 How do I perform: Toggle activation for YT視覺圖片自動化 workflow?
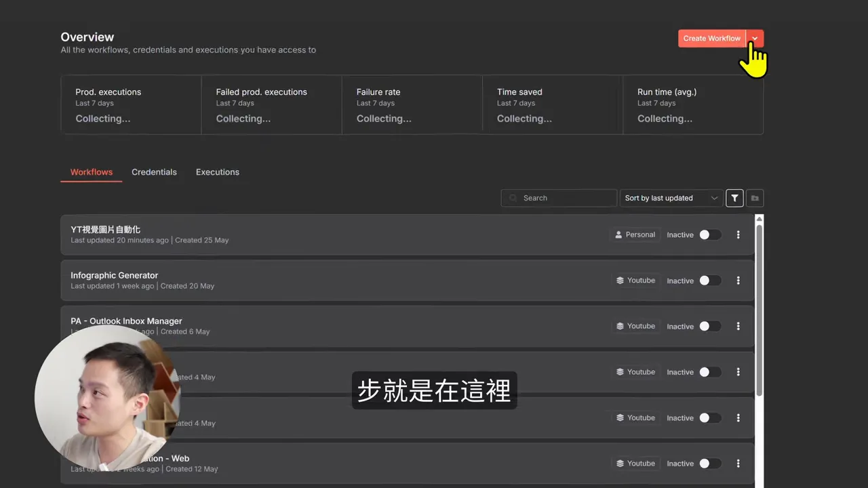point(710,235)
